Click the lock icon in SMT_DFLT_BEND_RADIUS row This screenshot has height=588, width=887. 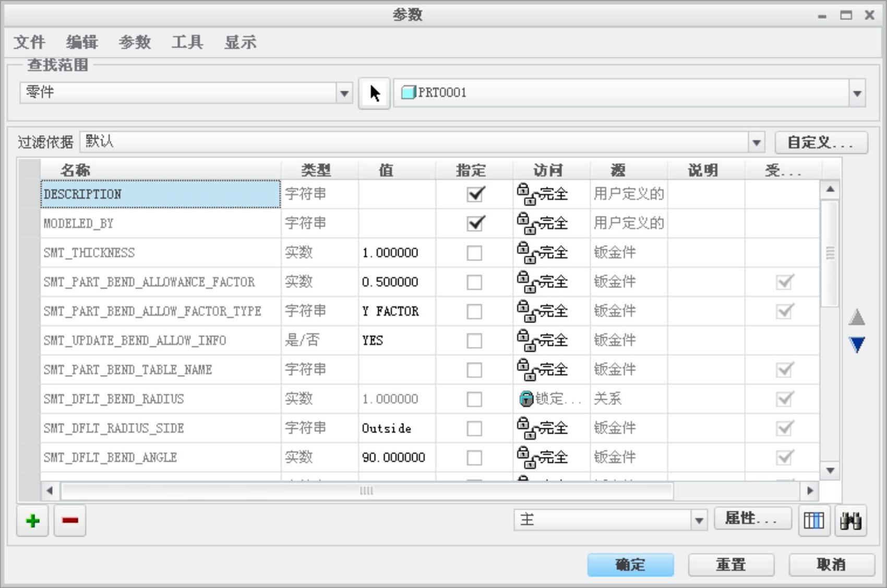[x=526, y=399]
